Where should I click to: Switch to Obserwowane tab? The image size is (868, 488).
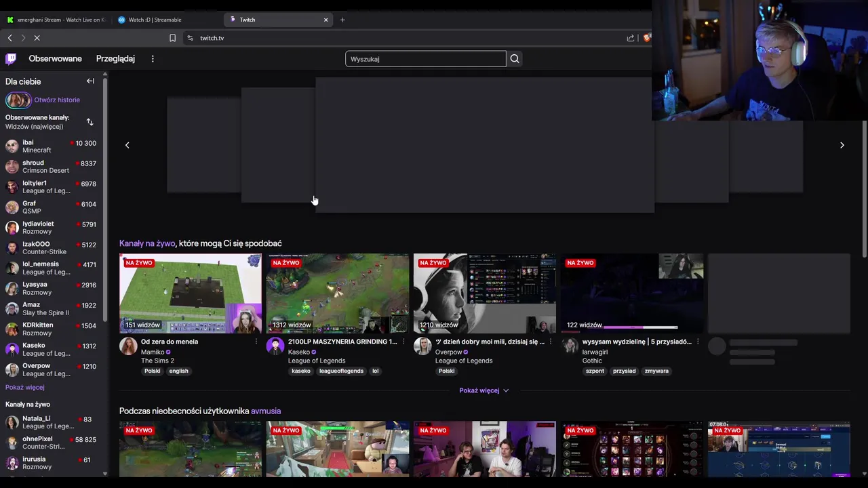pyautogui.click(x=56, y=59)
